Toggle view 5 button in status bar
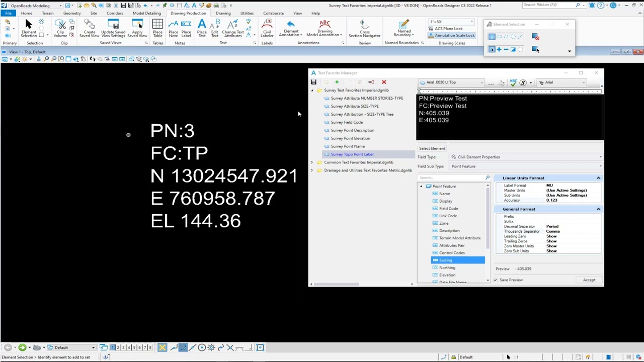Viewport: 644px width, 362px height. [x=134, y=347]
